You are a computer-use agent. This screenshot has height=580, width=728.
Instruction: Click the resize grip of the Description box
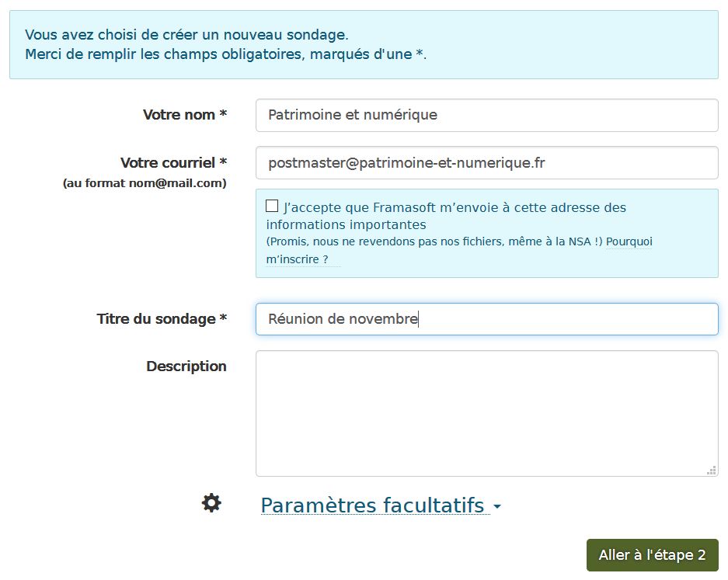click(711, 470)
